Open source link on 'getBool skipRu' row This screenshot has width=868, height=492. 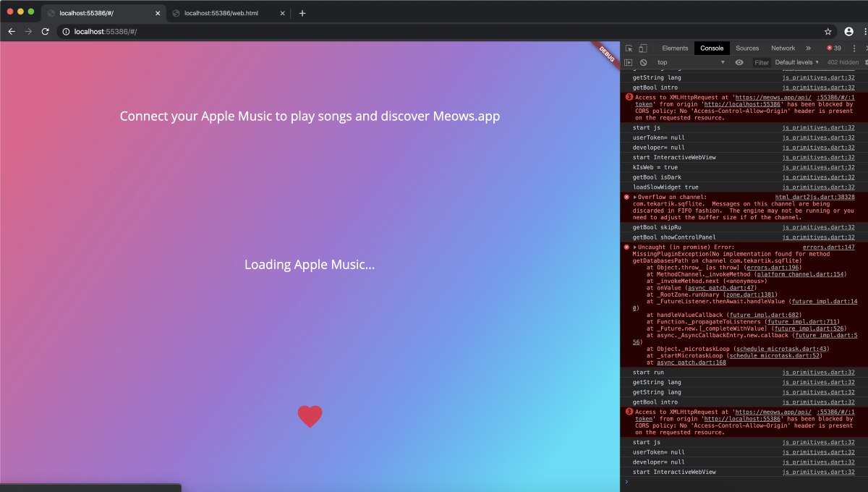coord(818,227)
